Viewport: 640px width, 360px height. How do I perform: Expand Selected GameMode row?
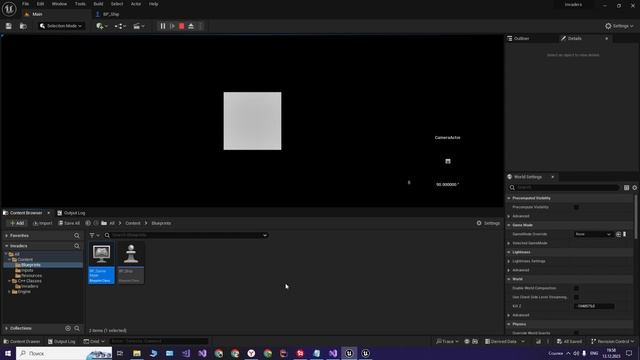pos(509,243)
